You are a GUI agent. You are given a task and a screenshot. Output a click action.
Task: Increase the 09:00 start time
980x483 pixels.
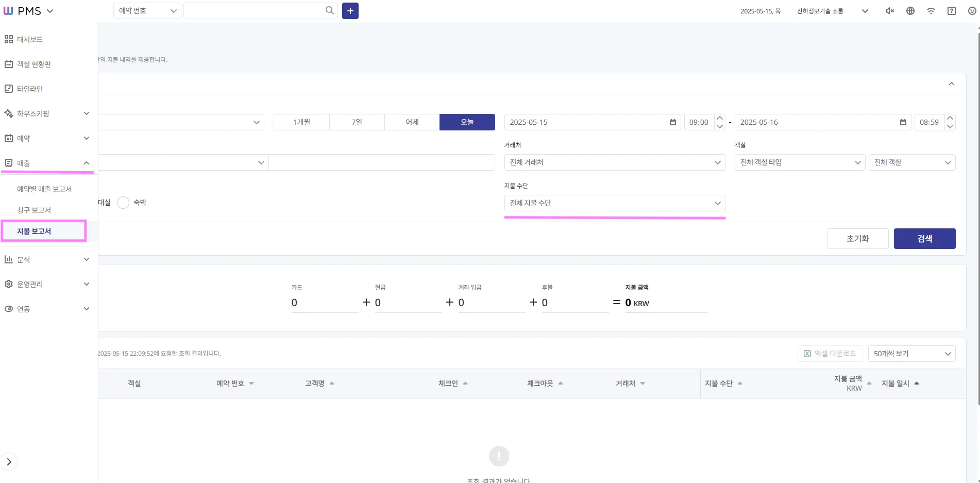click(720, 118)
